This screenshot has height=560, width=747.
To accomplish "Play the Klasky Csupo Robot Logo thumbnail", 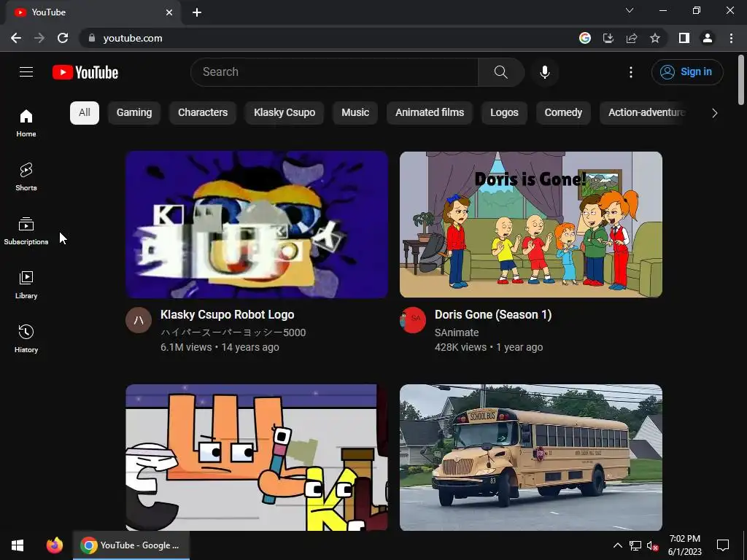I will (257, 225).
